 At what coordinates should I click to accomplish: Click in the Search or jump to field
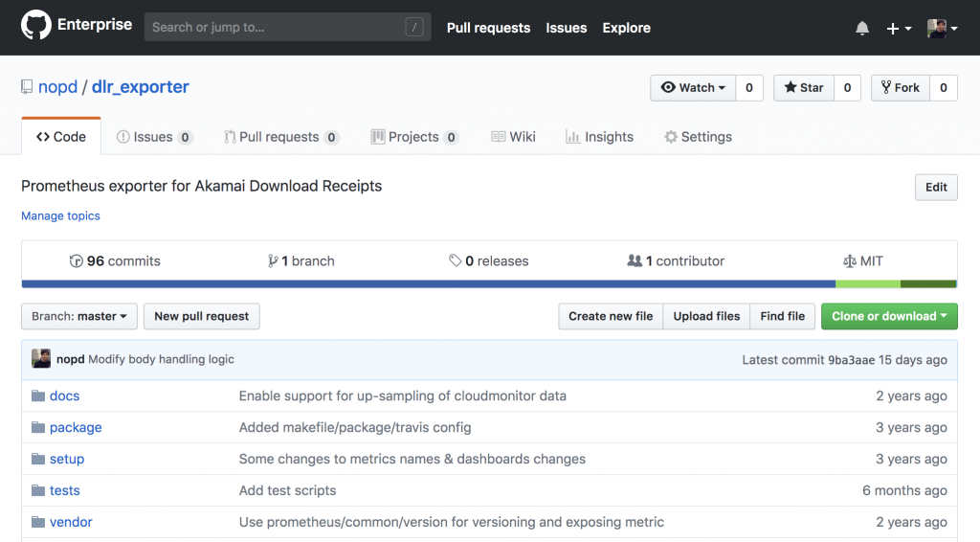(x=287, y=27)
